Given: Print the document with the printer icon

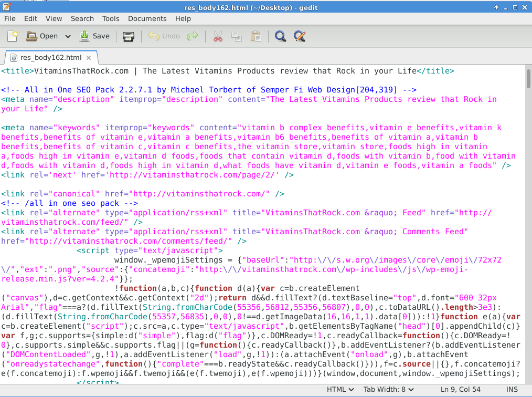Looking at the screenshot, I should (128, 36).
